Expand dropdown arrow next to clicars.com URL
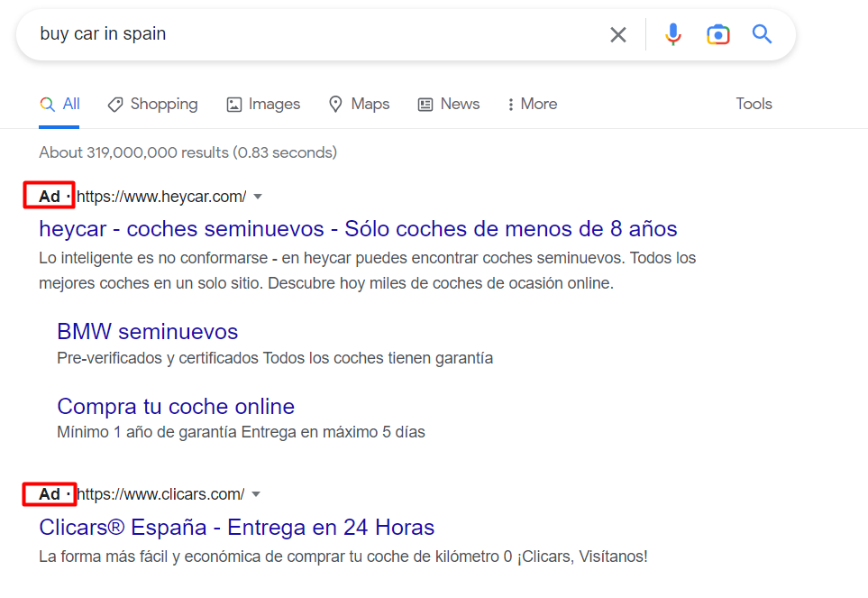Screen dimensions: 868x598 click(x=256, y=494)
